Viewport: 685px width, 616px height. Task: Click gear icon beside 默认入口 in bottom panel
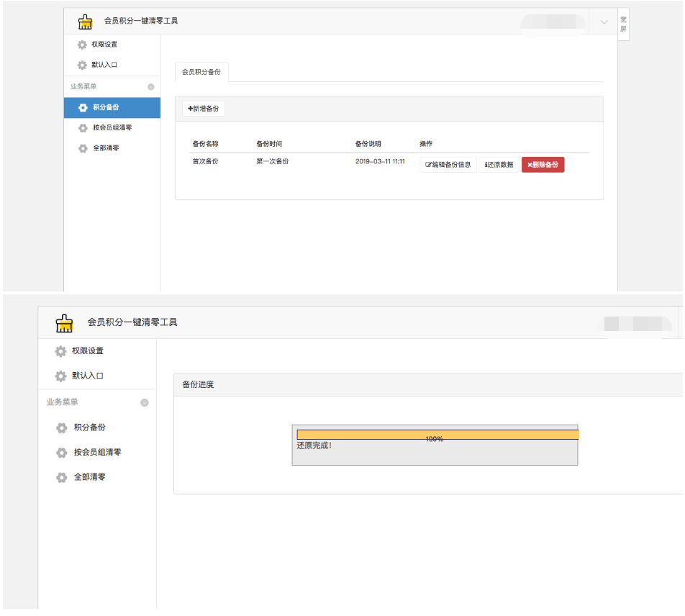(x=60, y=376)
